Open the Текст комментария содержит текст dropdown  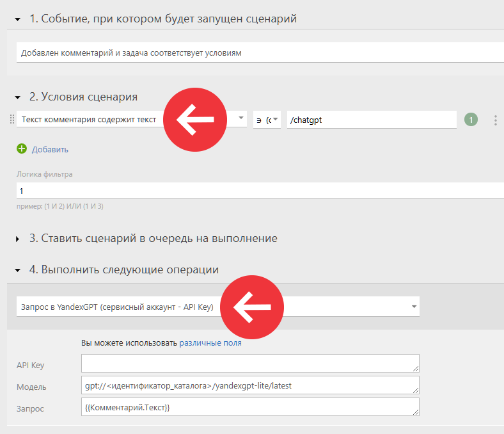pyautogui.click(x=132, y=119)
